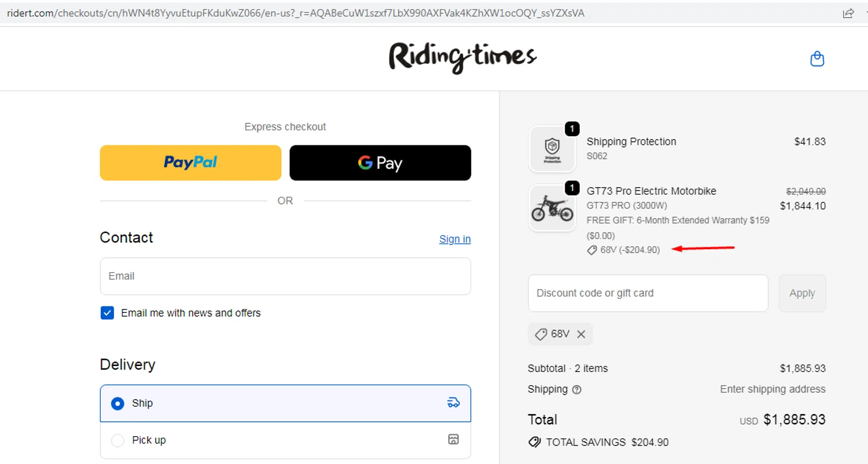868x464 pixels.
Task: Click the struck-through $2,049.00 price
Action: (806, 191)
